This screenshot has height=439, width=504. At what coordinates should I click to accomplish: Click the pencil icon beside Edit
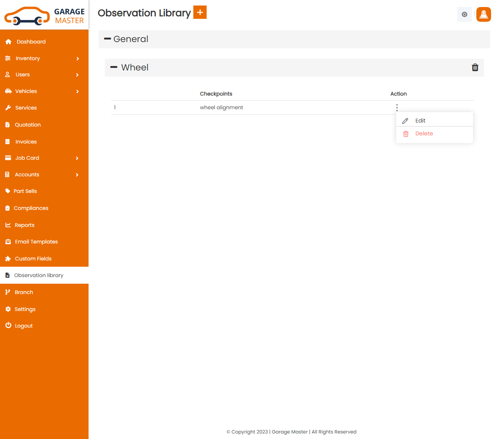pyautogui.click(x=405, y=121)
